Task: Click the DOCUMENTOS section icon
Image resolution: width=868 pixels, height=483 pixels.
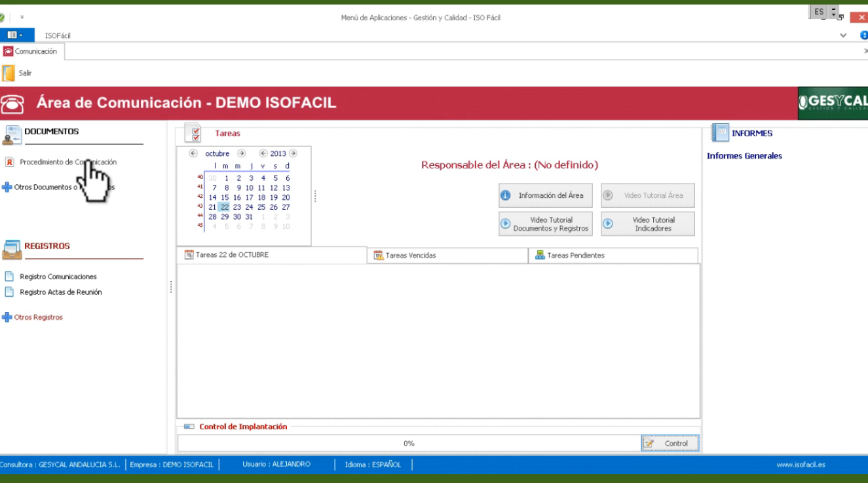Action: pyautogui.click(x=12, y=135)
